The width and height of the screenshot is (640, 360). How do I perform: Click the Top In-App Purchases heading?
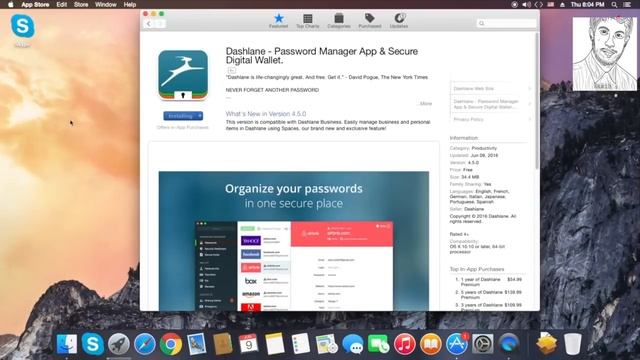click(x=477, y=269)
